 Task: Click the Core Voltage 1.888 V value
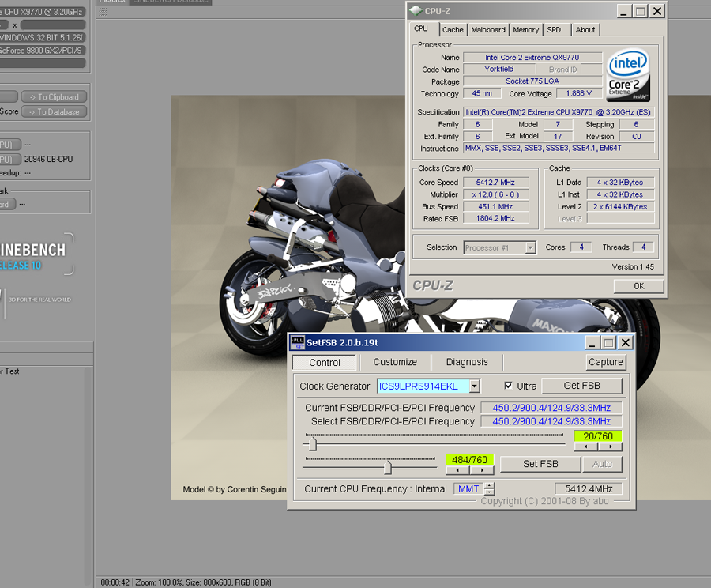tap(578, 93)
